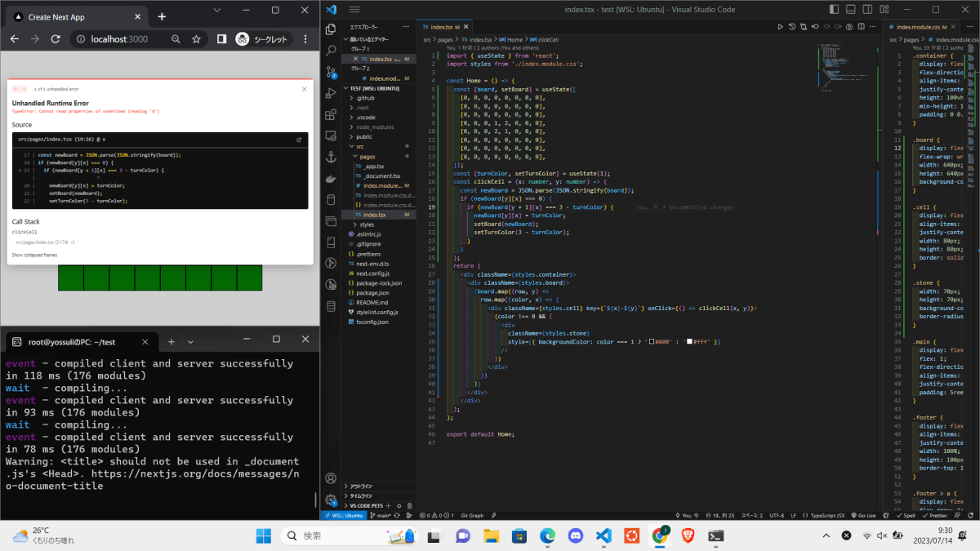The width and height of the screenshot is (980, 551).
Task: Click the Run play icon in the editor title bar
Action: pyautogui.click(x=780, y=27)
